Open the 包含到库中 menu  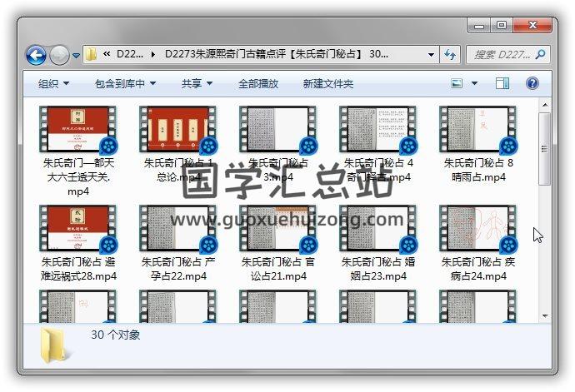click(125, 84)
